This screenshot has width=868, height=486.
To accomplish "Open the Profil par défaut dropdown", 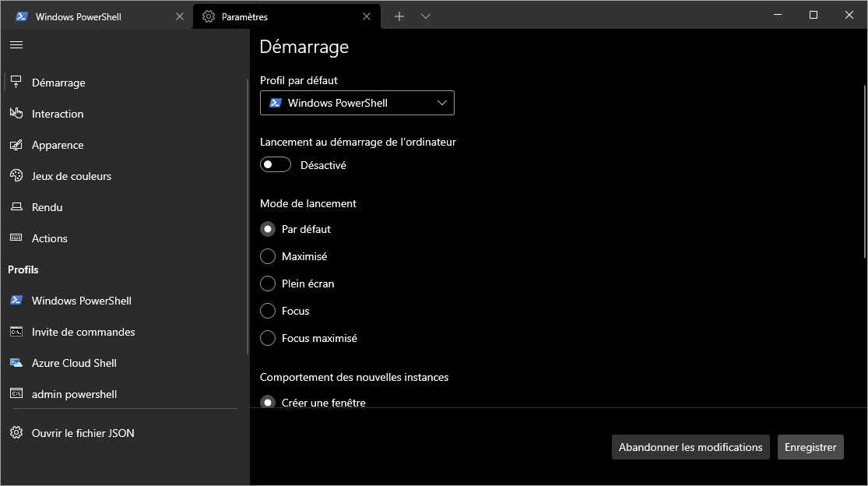I will (x=357, y=103).
